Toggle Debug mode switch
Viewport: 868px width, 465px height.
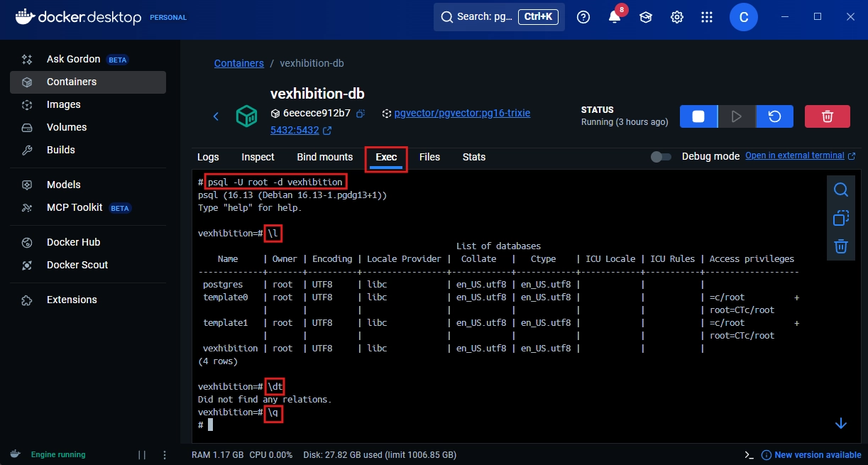661,156
